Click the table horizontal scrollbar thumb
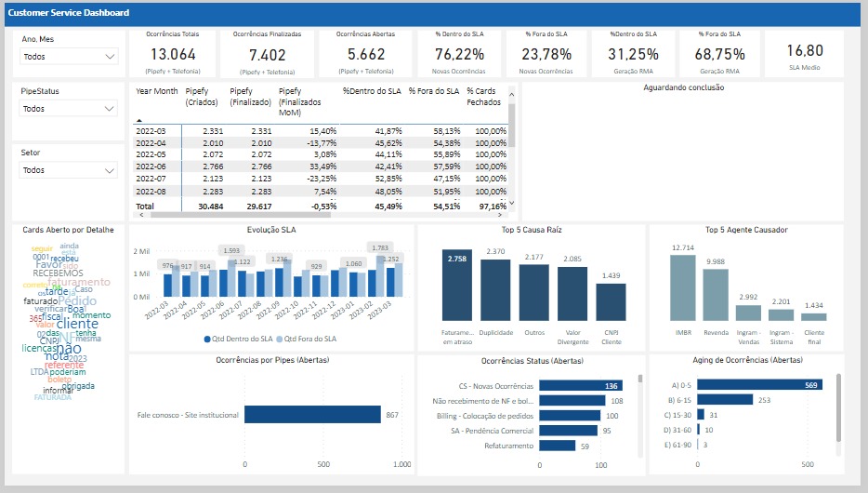 click(x=241, y=214)
